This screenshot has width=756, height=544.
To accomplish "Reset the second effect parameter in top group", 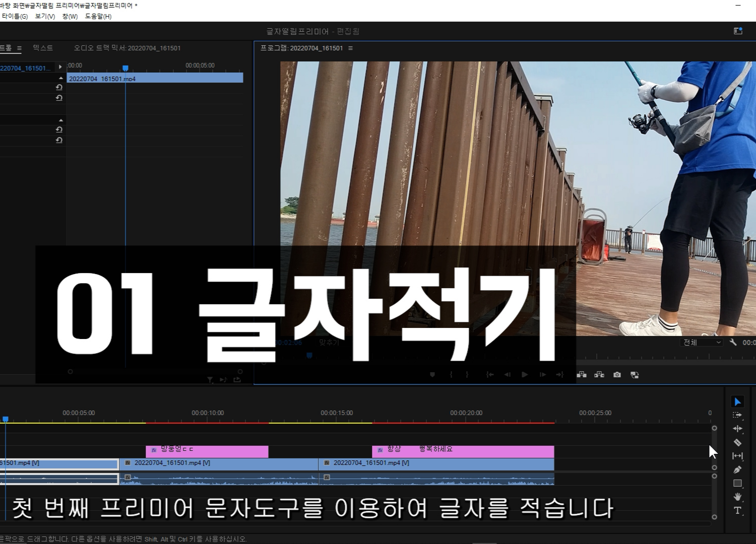I will pyautogui.click(x=59, y=98).
